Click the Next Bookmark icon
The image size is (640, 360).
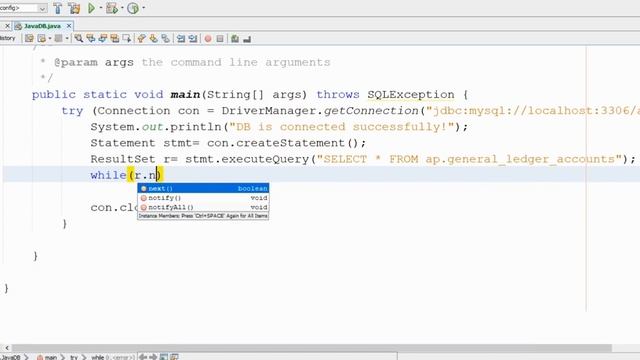(x=153, y=39)
